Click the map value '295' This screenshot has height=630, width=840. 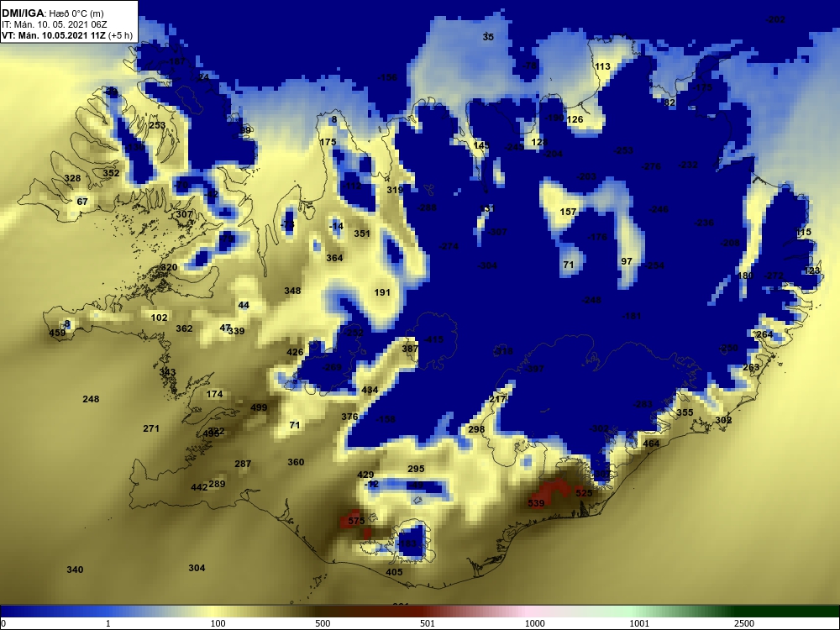click(416, 469)
